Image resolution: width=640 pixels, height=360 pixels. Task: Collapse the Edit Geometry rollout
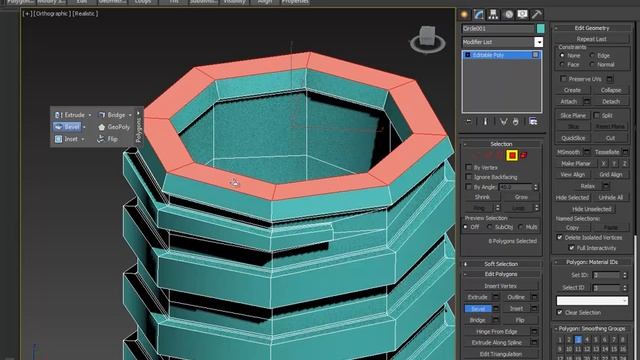point(591,28)
